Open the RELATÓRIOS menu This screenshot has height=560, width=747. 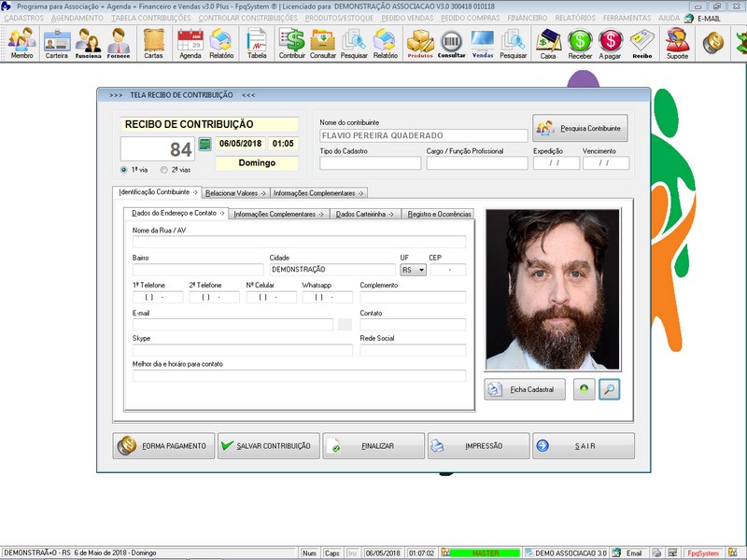coord(576,18)
